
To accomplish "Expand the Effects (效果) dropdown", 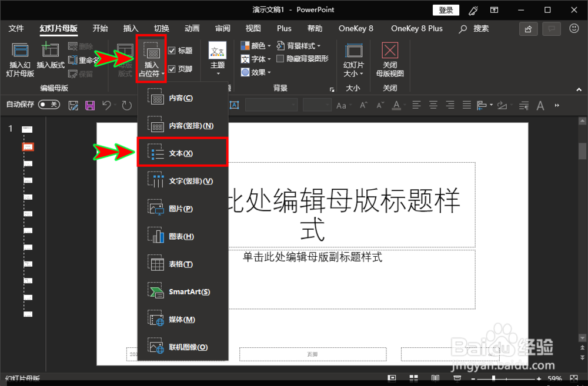I will pos(256,72).
